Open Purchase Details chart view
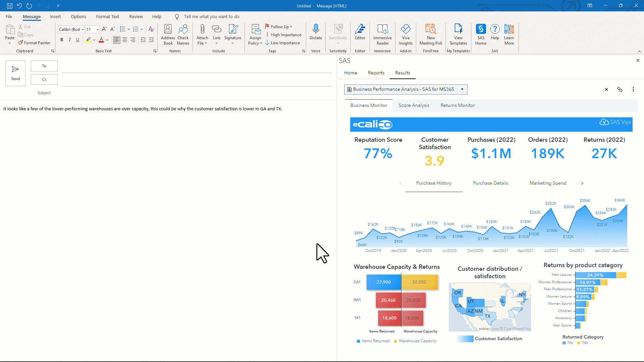644x362 pixels. 490,183
